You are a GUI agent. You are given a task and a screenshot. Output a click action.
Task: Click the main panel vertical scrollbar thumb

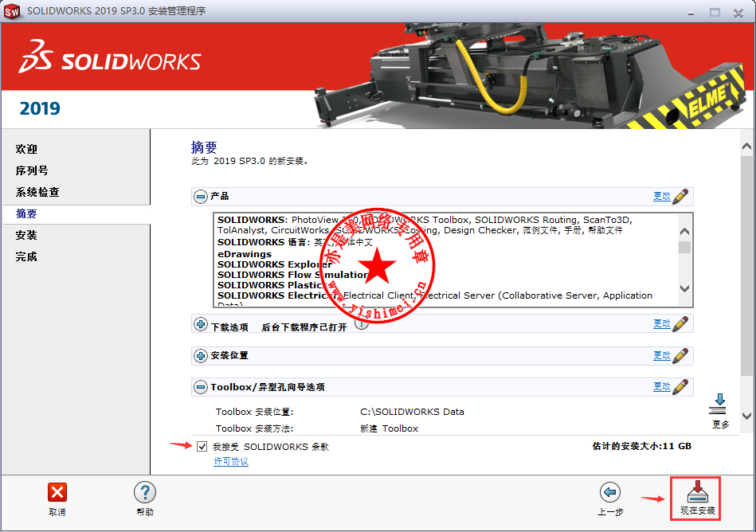click(x=747, y=265)
